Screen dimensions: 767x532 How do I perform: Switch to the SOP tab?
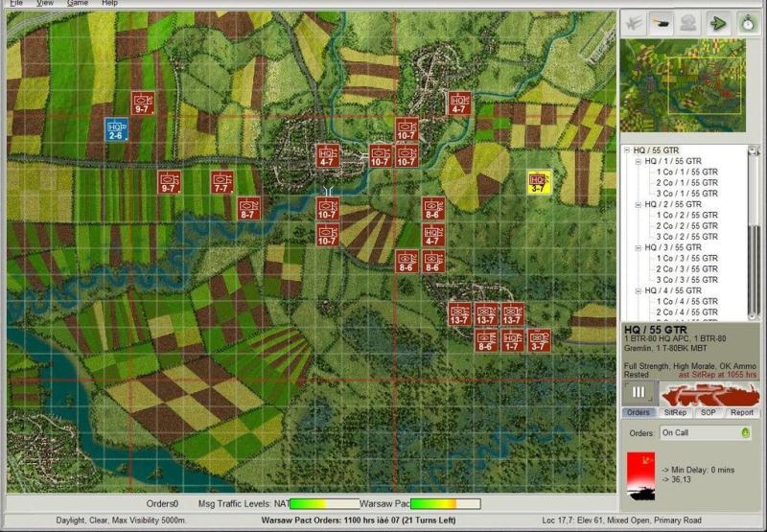click(708, 412)
